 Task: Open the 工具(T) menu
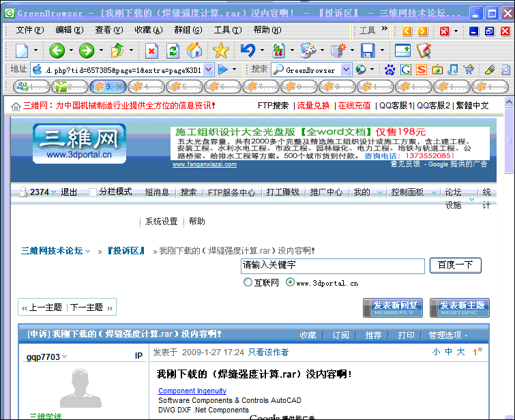click(228, 30)
